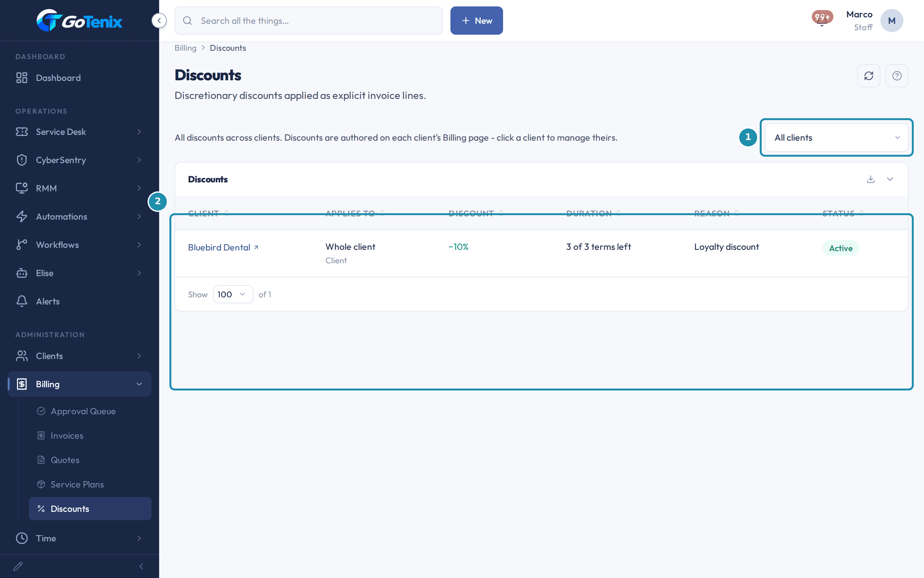Expand the Elise menu
The height and width of the screenshot is (578, 924).
[80, 273]
